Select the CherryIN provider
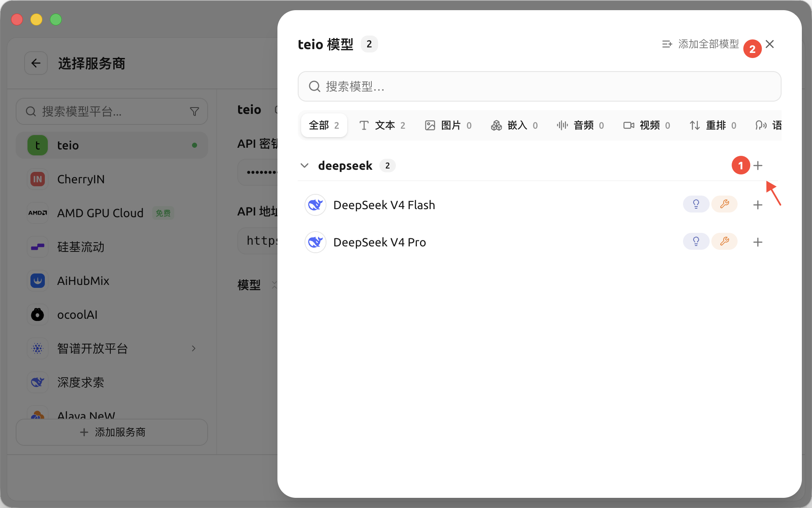 (x=112, y=179)
